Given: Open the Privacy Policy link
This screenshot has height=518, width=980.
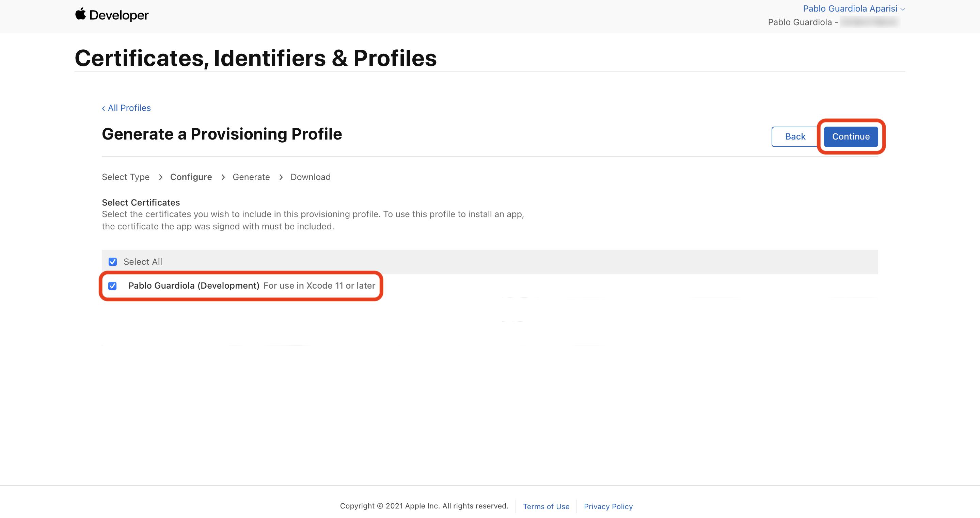Looking at the screenshot, I should tap(608, 506).
